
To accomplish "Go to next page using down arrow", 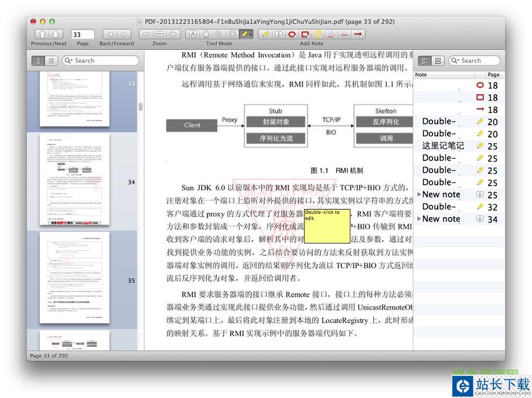I will click(55, 35).
